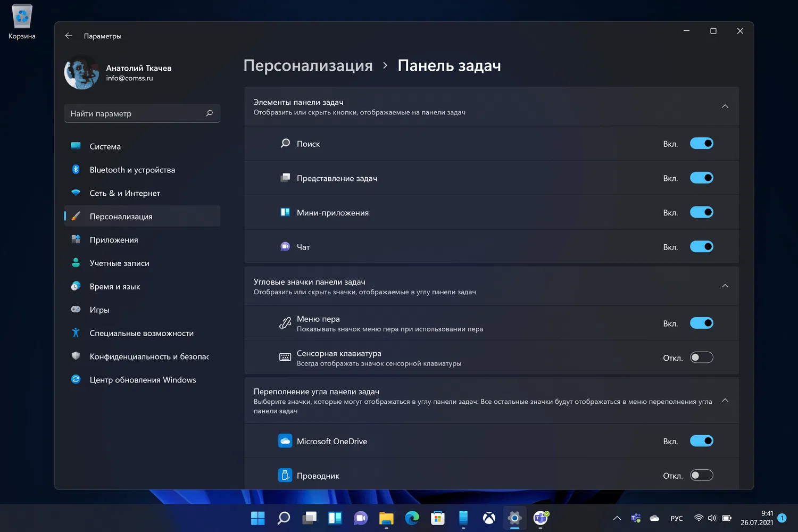Click the Конфиденциальность shield icon

tap(76, 356)
